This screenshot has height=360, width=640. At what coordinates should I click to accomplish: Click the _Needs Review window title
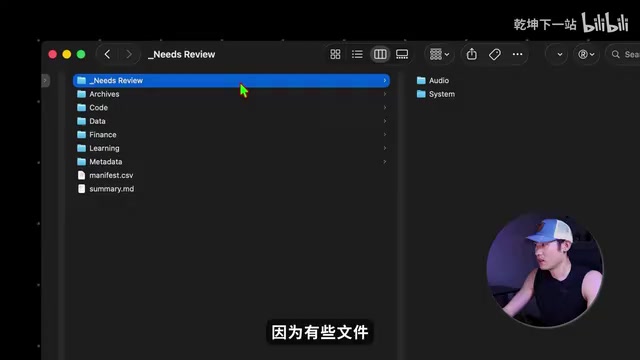coord(182,54)
